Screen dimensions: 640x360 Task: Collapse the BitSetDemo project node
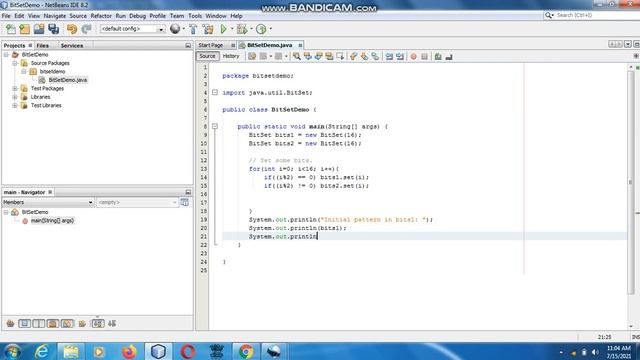[6, 54]
